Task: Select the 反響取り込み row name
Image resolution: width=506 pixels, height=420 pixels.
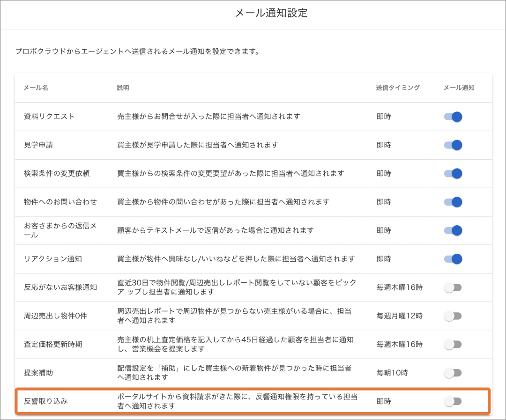Action: tap(46, 401)
